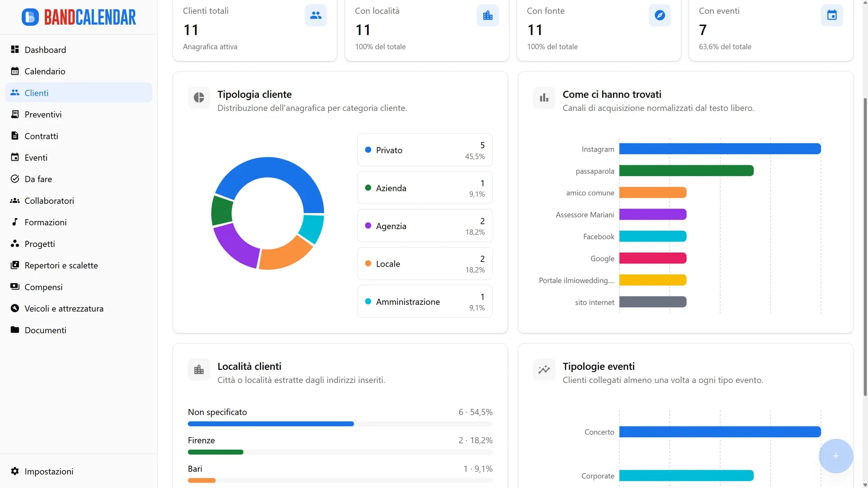
Task: Click the Bari orange progress bar
Action: click(201, 480)
